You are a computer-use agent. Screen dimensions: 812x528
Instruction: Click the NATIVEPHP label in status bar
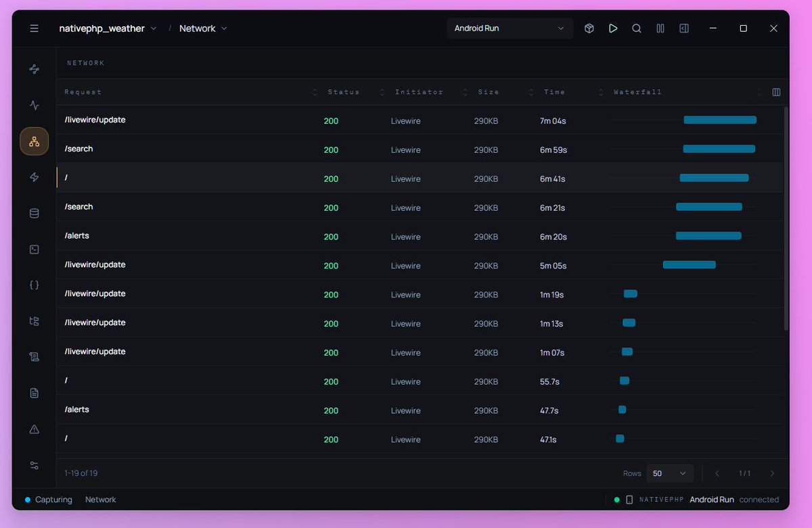662,500
